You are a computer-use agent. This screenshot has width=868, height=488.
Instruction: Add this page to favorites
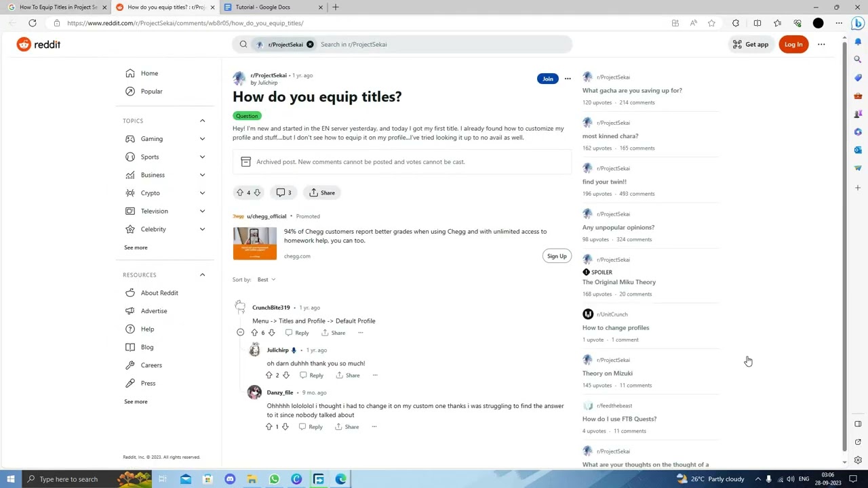[711, 23]
